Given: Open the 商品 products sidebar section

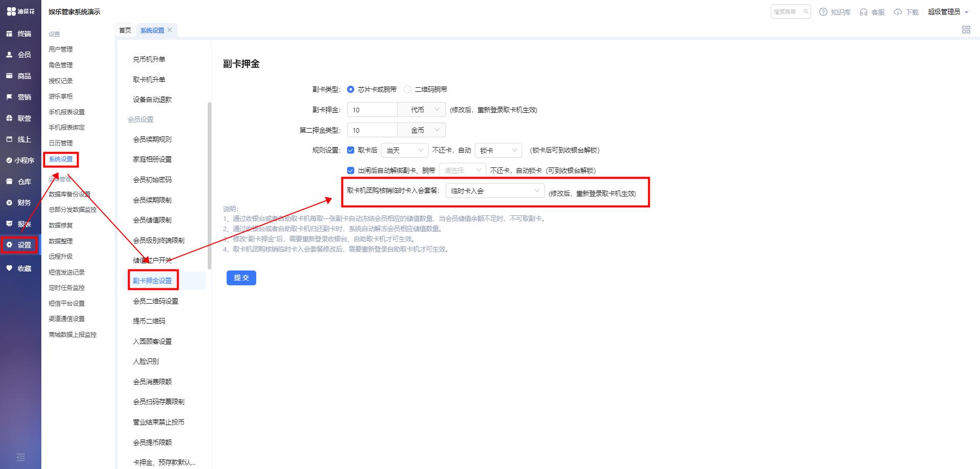Looking at the screenshot, I should tap(19, 76).
